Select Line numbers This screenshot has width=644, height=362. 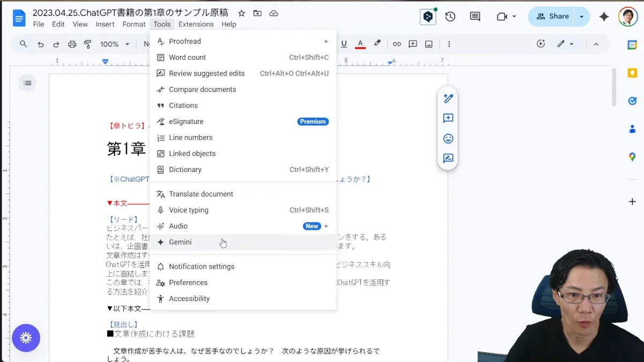point(243,138)
